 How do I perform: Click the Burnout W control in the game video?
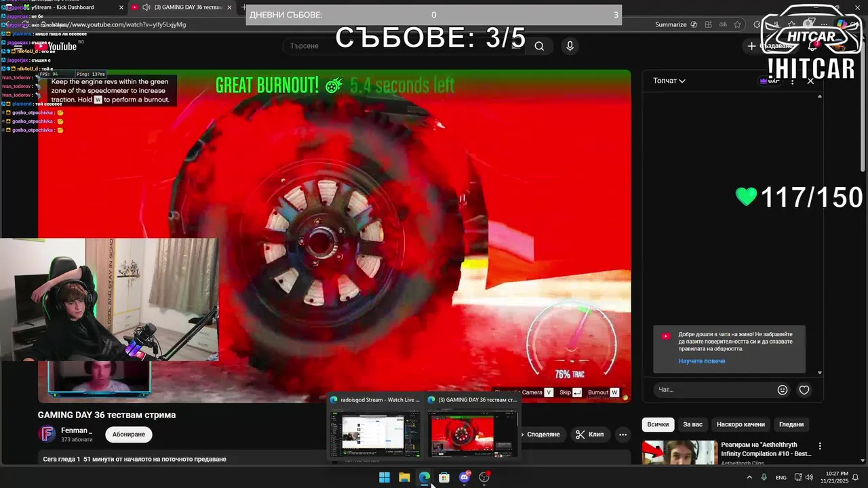point(603,392)
